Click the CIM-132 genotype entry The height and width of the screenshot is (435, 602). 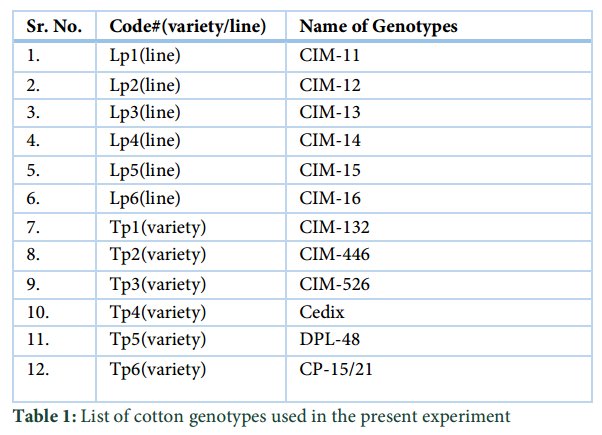pos(334,227)
